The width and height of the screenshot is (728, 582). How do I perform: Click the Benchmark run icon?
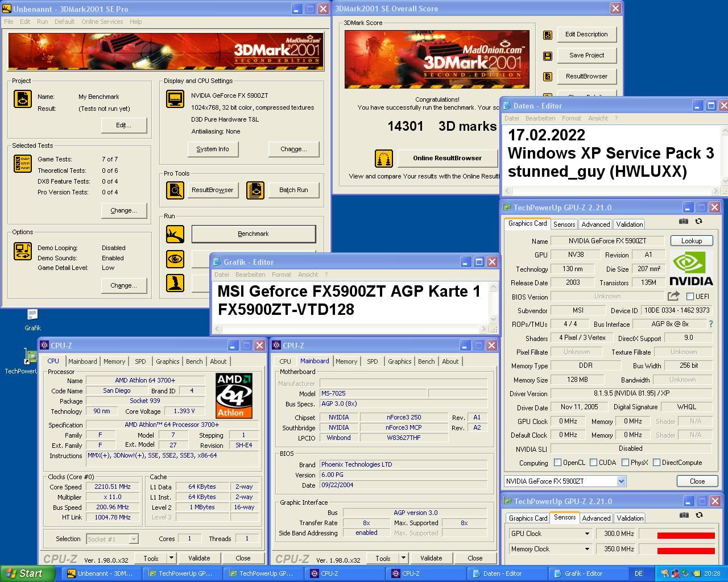click(x=175, y=234)
